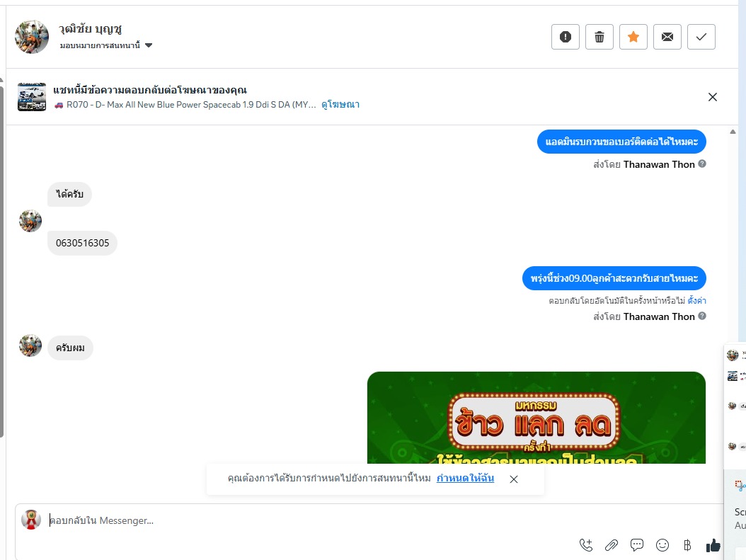Mark conversation done with checkmark button
Screen dimensions: 746x560
pyautogui.click(x=701, y=37)
